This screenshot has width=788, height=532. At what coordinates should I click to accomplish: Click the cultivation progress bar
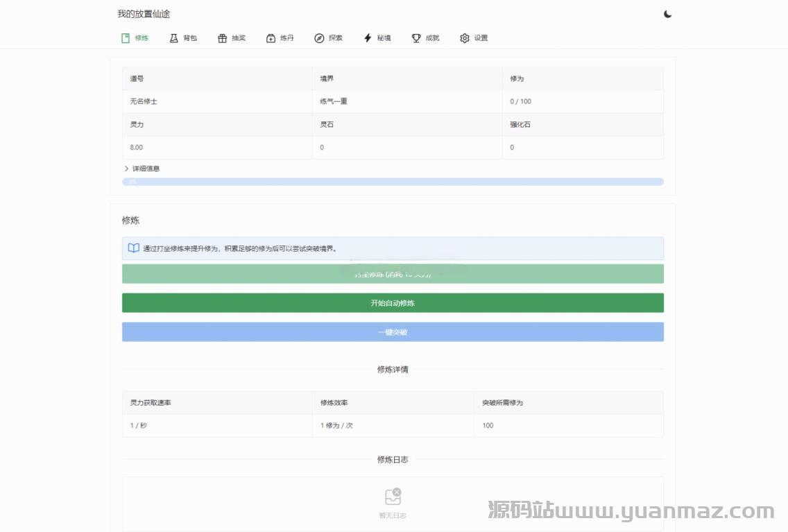393,182
